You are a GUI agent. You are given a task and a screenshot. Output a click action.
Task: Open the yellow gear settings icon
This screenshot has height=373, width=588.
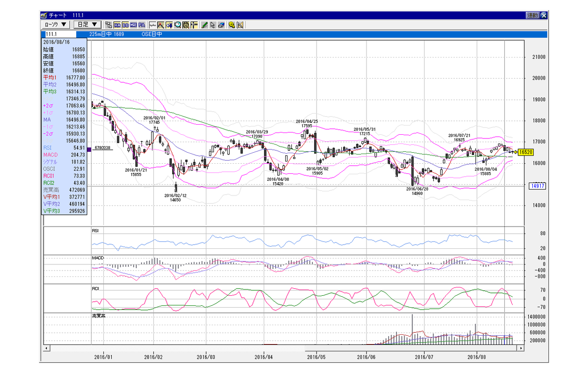[232, 24]
